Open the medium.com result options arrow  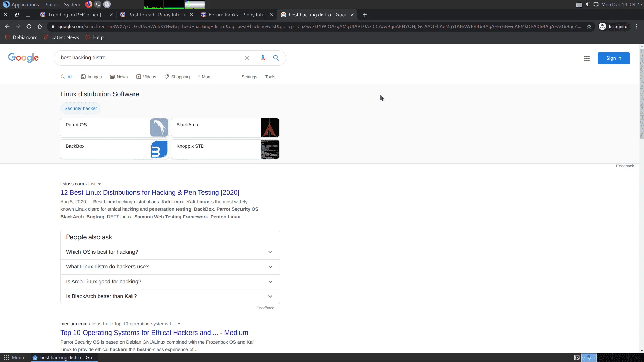point(179,324)
